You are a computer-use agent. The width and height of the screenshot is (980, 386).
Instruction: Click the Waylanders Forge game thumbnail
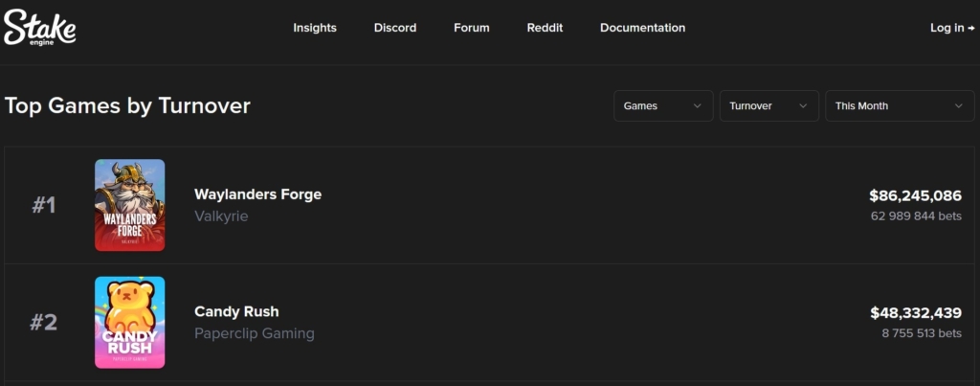tap(130, 205)
